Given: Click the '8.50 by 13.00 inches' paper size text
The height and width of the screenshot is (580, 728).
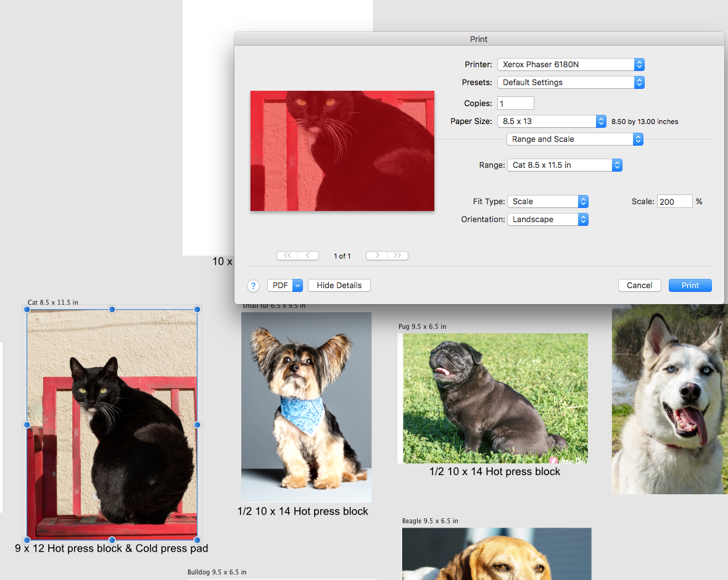Looking at the screenshot, I should pos(645,122).
